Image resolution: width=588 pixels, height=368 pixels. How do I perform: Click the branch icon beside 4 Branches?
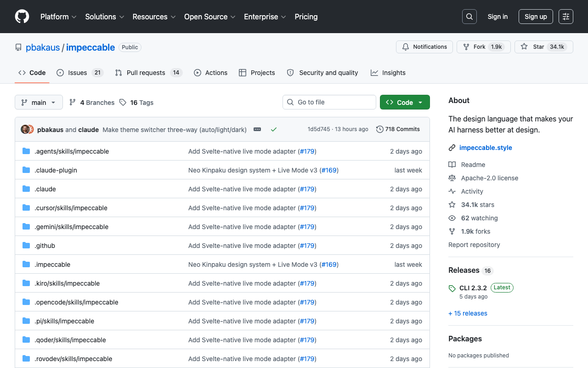click(x=73, y=102)
